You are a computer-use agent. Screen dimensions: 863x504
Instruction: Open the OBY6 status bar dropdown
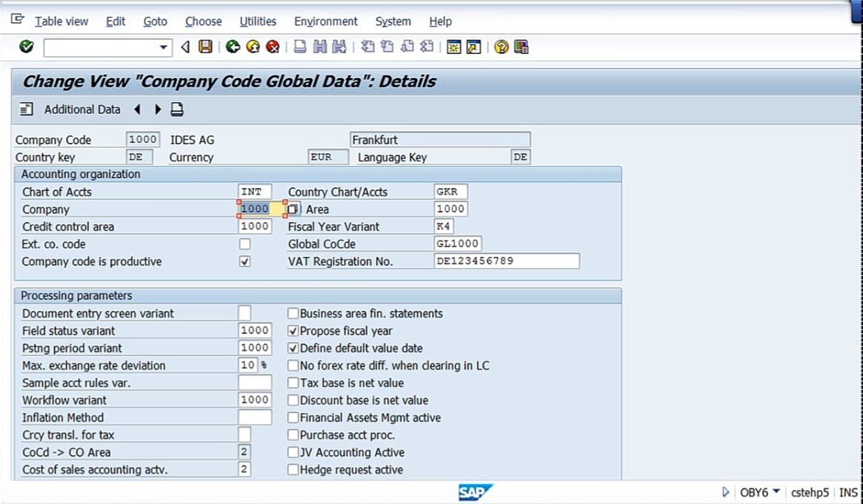pos(776,491)
